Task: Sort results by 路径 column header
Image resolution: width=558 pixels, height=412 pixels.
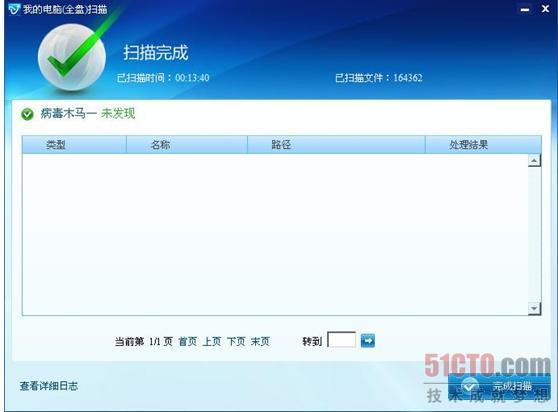Action: pos(336,144)
